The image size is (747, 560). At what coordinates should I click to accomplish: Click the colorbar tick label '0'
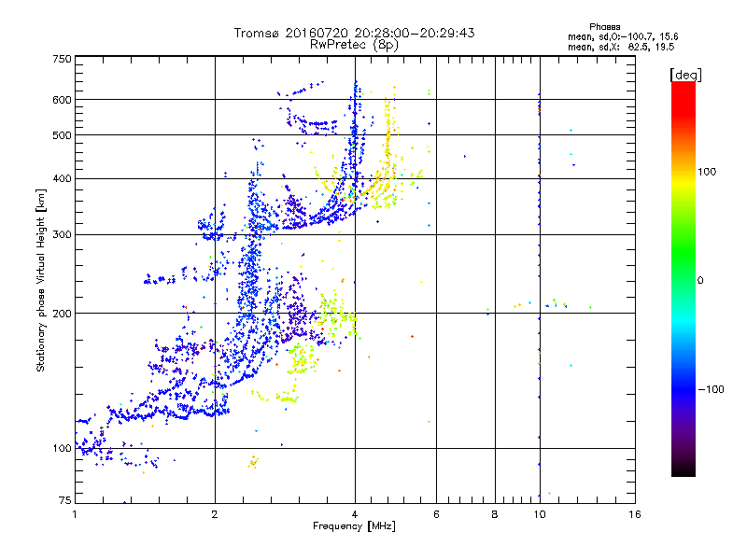pos(700,281)
